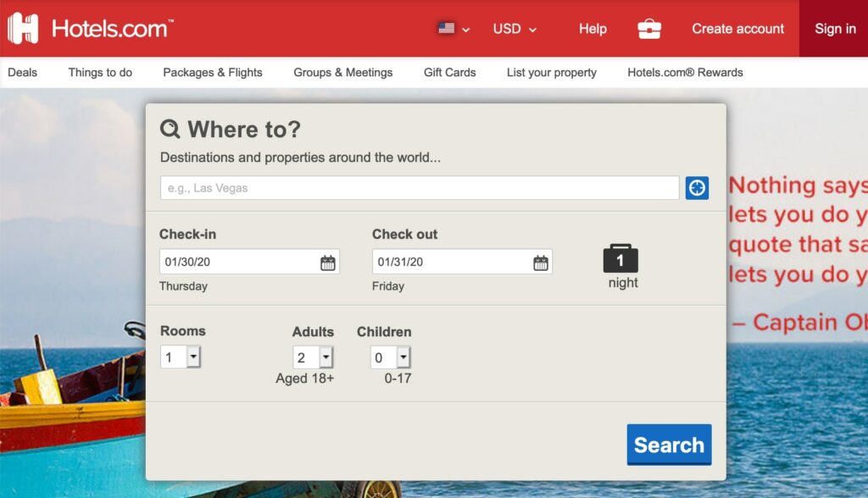The width and height of the screenshot is (868, 498).
Task: Click the 'Friday' label under Check out
Action: point(388,286)
